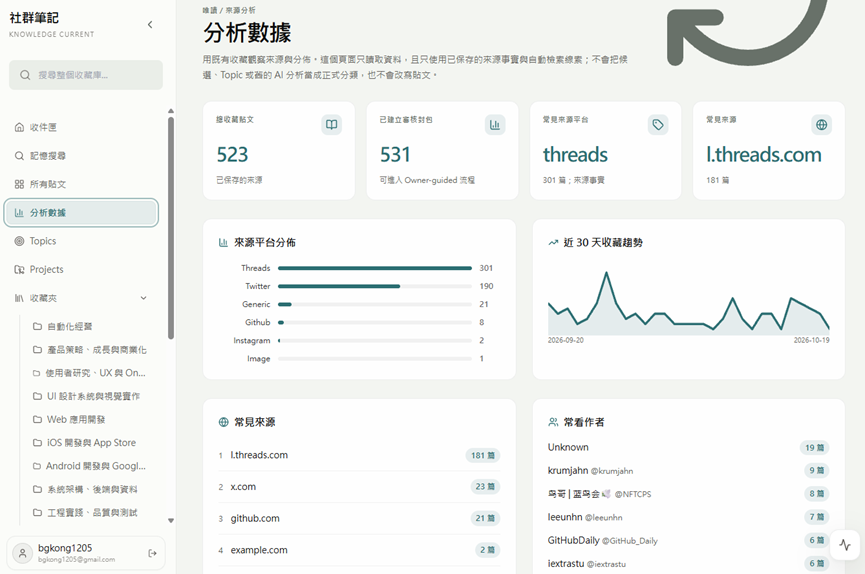
Task: Open folder 產品策略、成長與商業化
Action: coord(89,350)
